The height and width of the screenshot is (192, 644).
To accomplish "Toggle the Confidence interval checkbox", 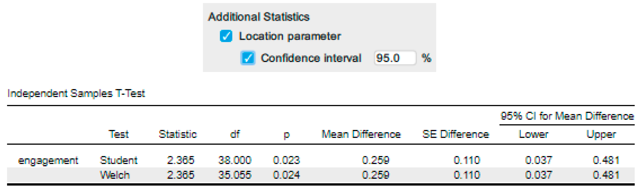I will point(247,58).
